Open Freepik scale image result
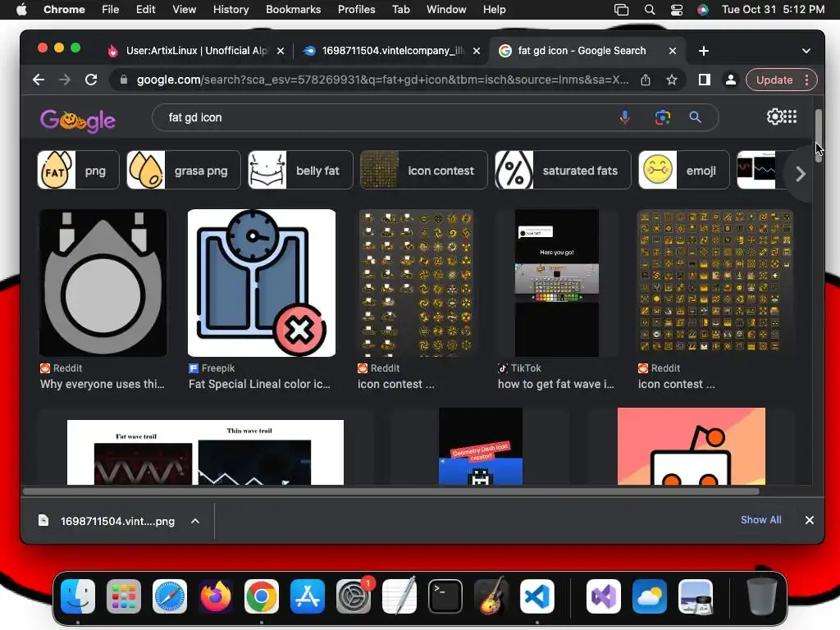This screenshot has width=840, height=630. click(262, 283)
